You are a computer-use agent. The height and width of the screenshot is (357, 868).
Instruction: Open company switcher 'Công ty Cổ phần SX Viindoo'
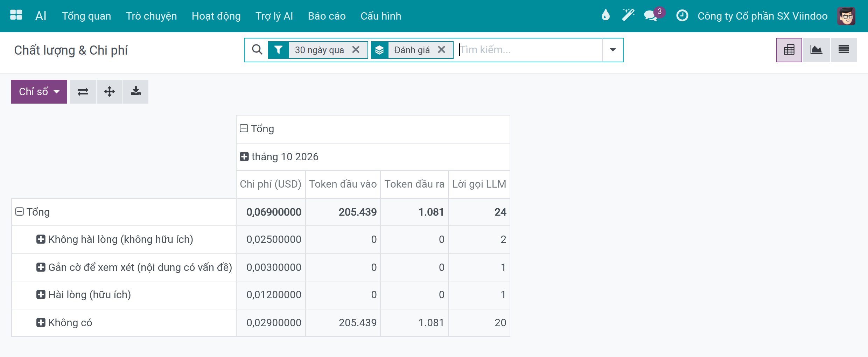762,16
